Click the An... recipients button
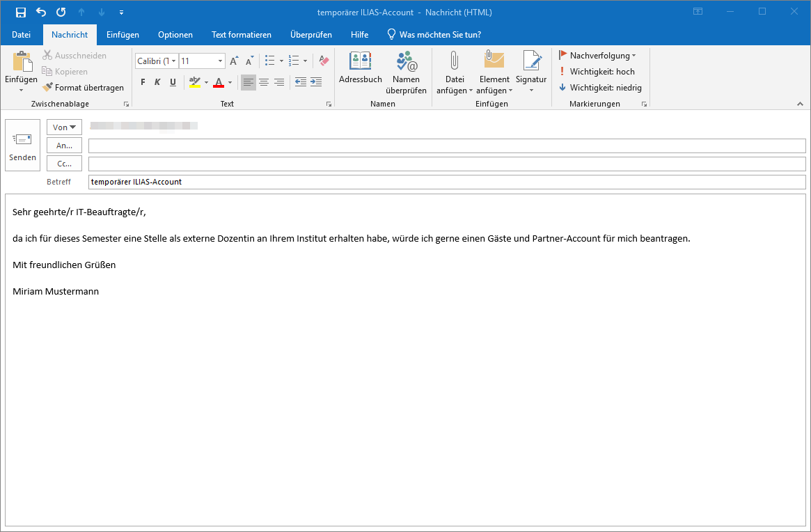Screen dimensions: 811x532 [x=64, y=146]
